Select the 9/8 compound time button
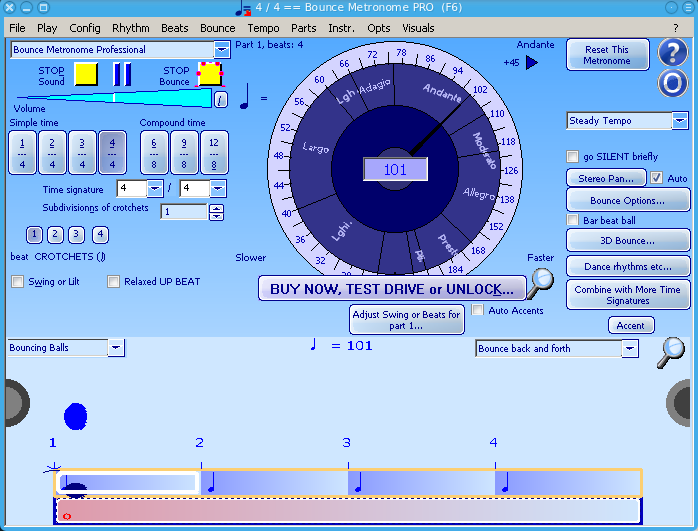 click(184, 153)
